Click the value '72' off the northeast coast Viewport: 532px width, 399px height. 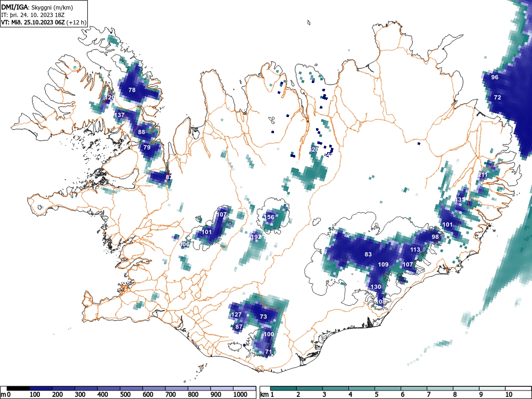click(x=497, y=97)
